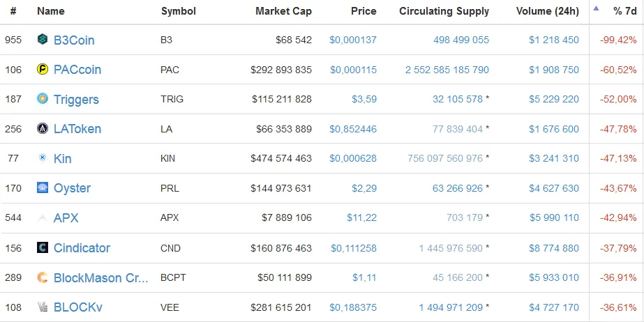Click the LAToken logo icon
Viewport: 644px width, 322px height.
(43, 128)
